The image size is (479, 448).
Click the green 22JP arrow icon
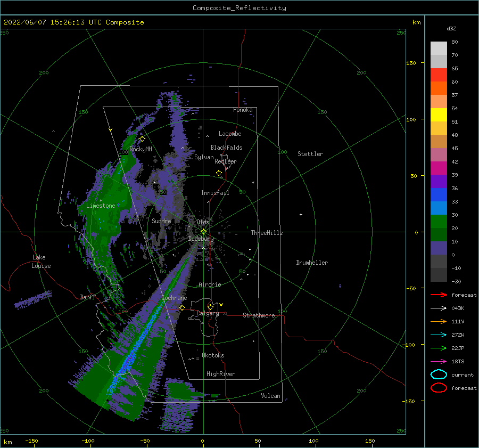439,348
